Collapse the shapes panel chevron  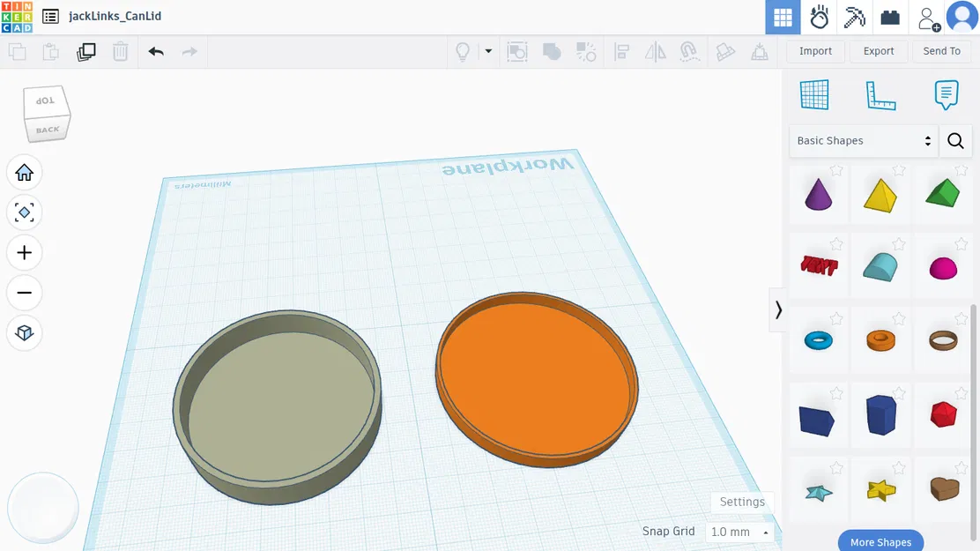coord(778,310)
